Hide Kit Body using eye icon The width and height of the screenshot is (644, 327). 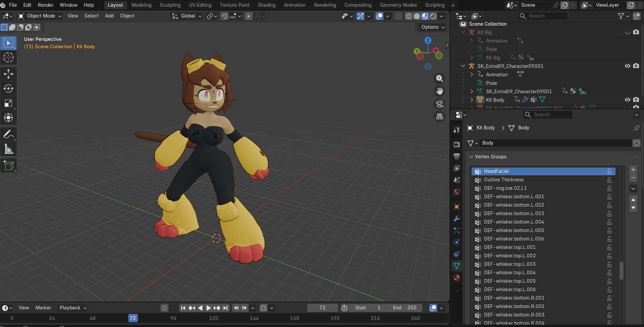(x=627, y=100)
